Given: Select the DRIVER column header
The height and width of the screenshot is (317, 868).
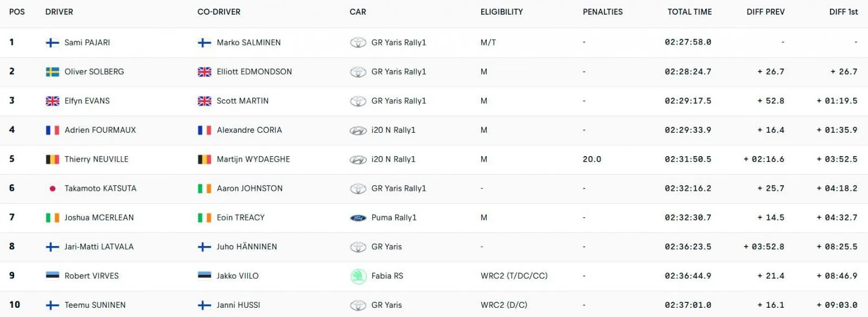Looking at the screenshot, I should [59, 12].
